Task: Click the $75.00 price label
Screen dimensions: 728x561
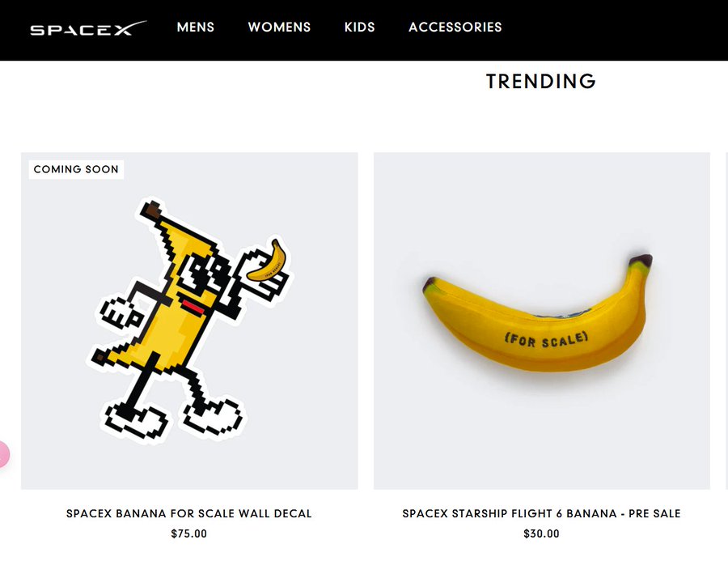Action: 188,533
